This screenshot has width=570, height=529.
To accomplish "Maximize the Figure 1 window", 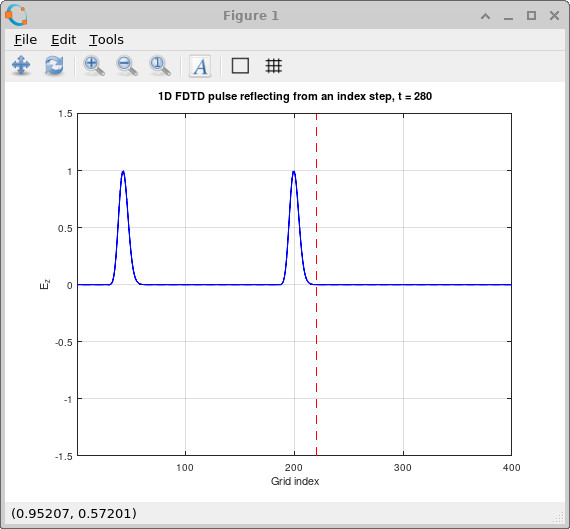I will 531,16.
